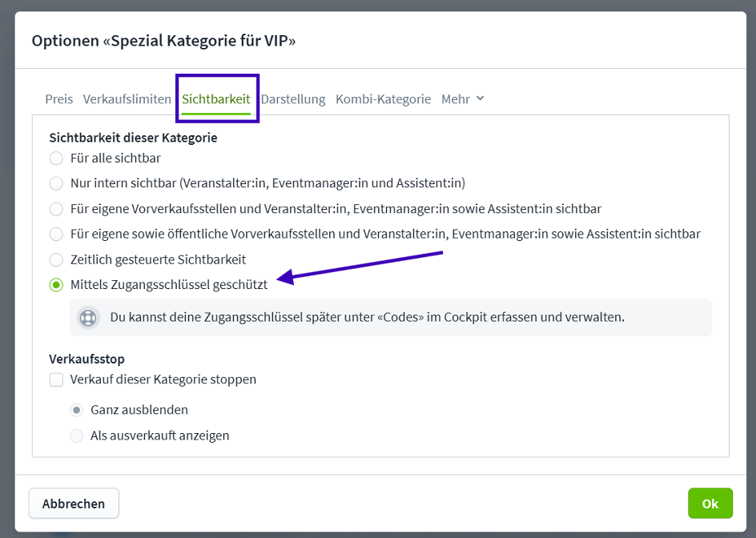Choose 'Als ausverkauft anzeigen' radio option

click(x=77, y=436)
